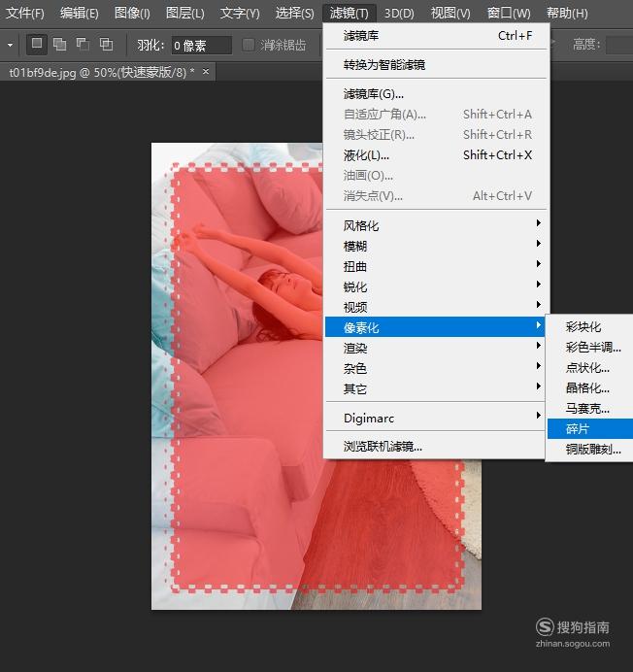Open the 帮助(H) menu
The width and height of the screenshot is (633, 672).
click(x=567, y=13)
